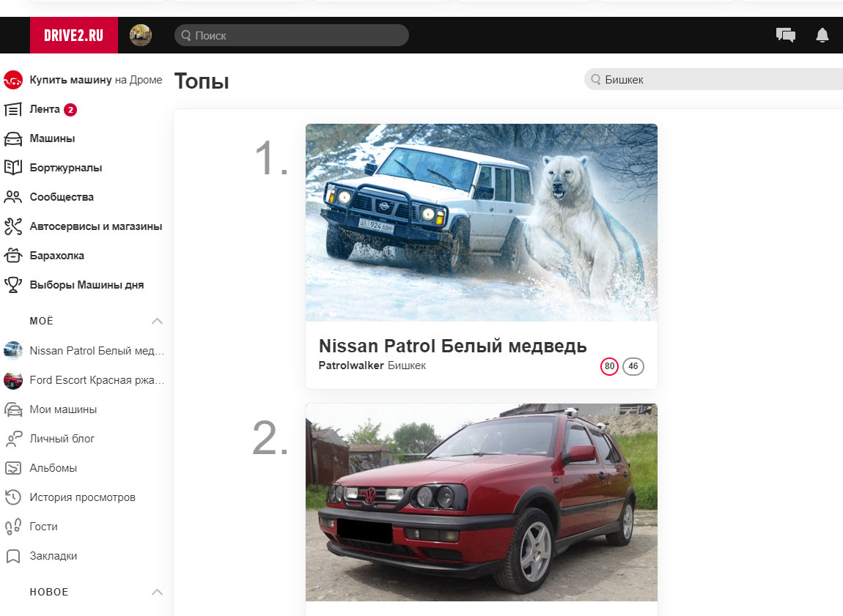The height and width of the screenshot is (616, 843).
Task: Open the notifications bell icon
Action: [x=822, y=35]
